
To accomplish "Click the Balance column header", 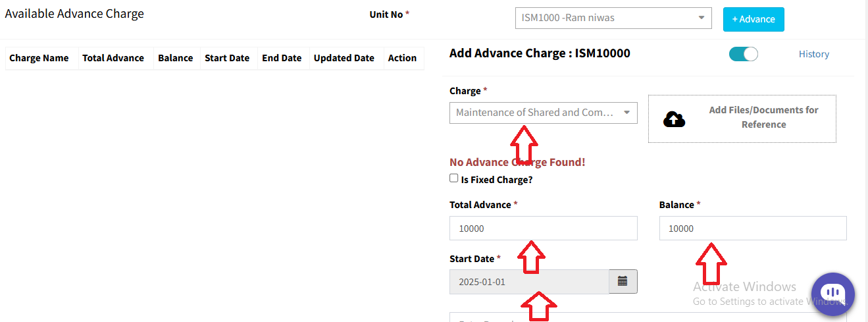I will (x=175, y=58).
